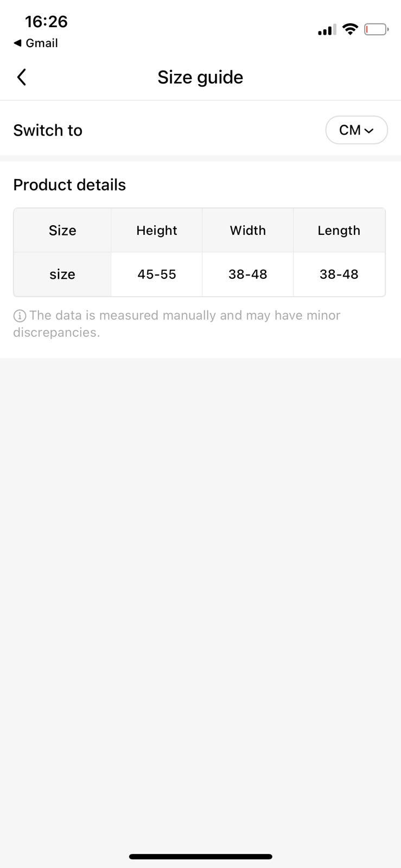Tap the Product details heading

(x=69, y=185)
